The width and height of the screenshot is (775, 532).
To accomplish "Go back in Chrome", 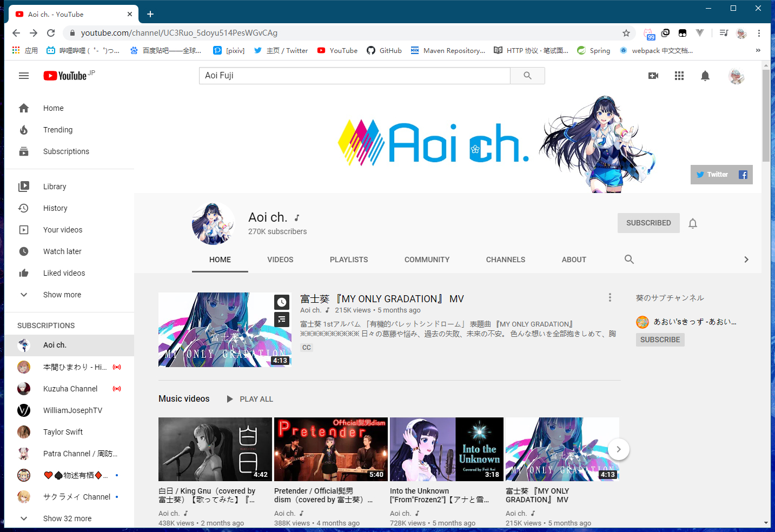I will pyautogui.click(x=16, y=33).
